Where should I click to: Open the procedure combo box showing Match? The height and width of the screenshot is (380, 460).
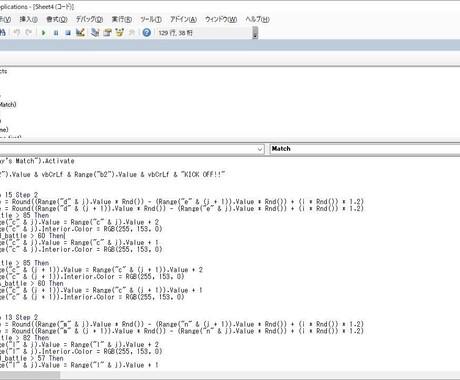click(x=364, y=149)
